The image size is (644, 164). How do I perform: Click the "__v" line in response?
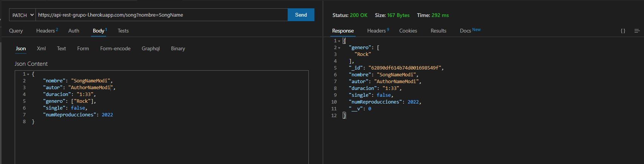(x=360, y=109)
